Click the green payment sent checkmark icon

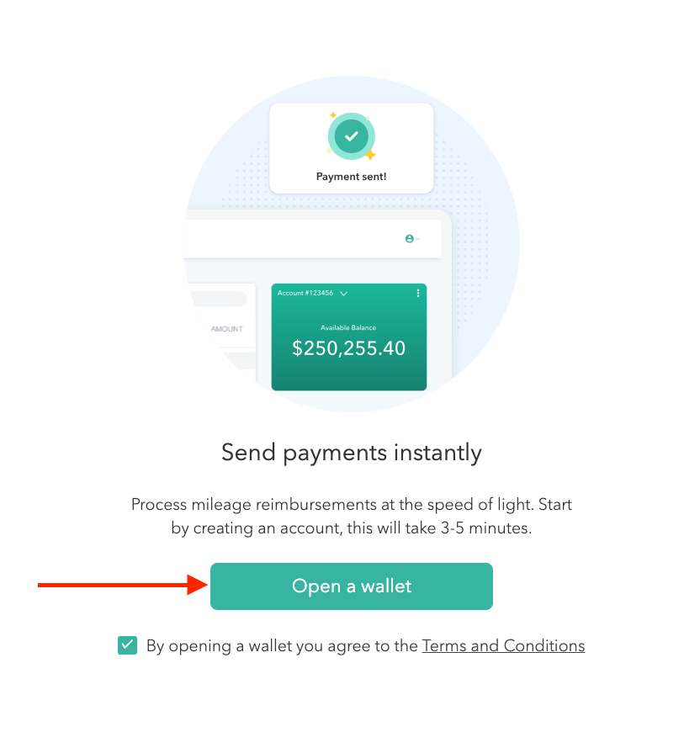[x=351, y=135]
